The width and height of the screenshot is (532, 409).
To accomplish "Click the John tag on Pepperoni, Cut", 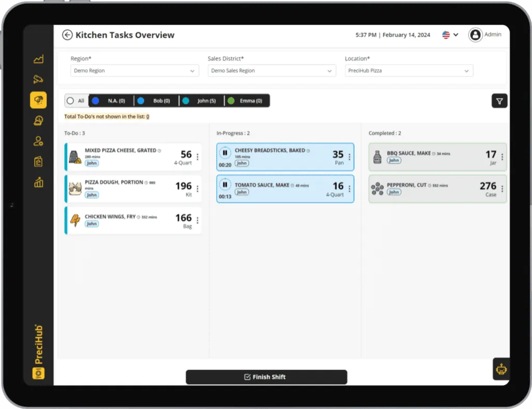I will pyautogui.click(x=394, y=192).
